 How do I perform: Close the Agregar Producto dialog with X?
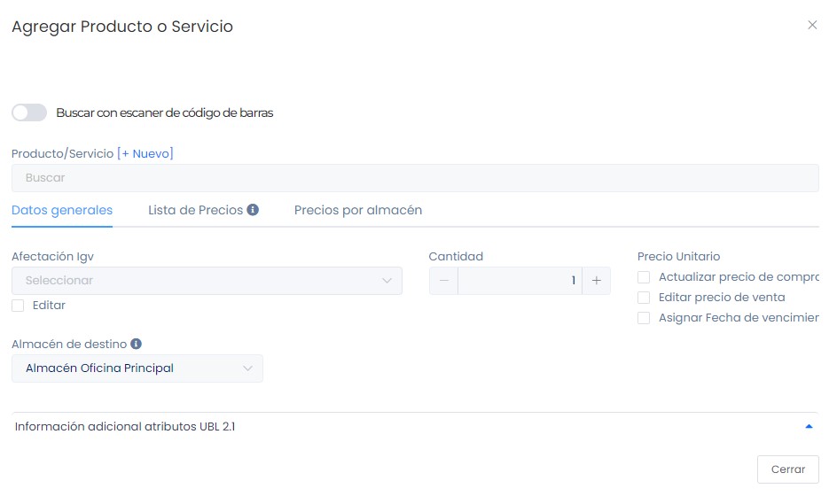click(x=812, y=25)
